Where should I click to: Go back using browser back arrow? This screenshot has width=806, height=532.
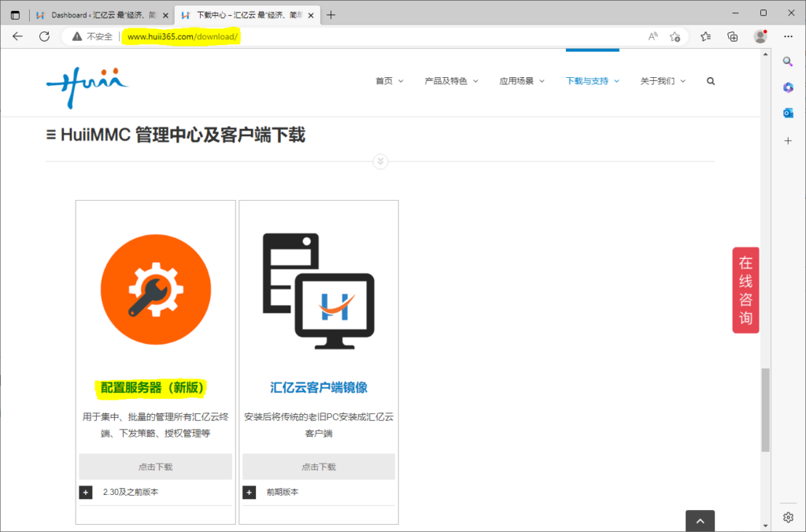click(x=17, y=36)
